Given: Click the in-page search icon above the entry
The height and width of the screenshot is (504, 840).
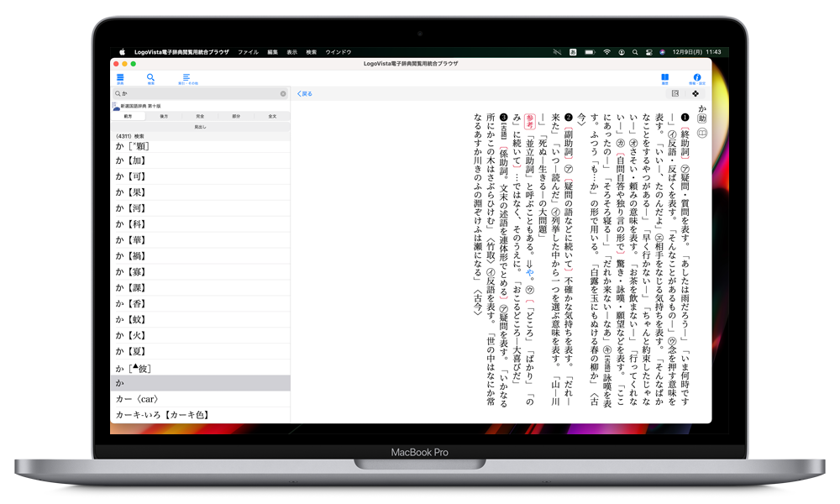Looking at the screenshot, I should click(675, 93).
